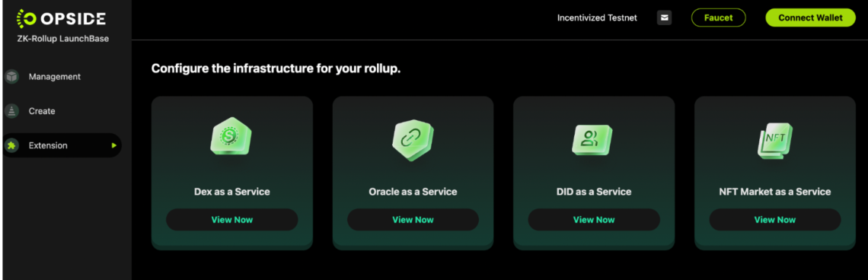Click the NFT Market as a Service title

click(775, 192)
